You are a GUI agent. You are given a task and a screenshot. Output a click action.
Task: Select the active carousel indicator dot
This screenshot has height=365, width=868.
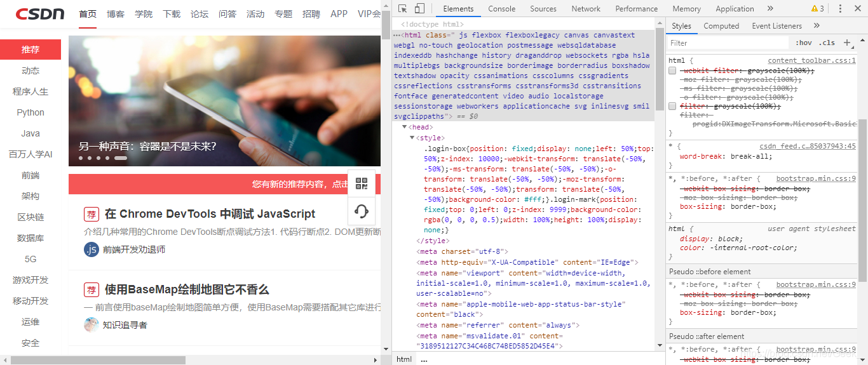(121, 158)
